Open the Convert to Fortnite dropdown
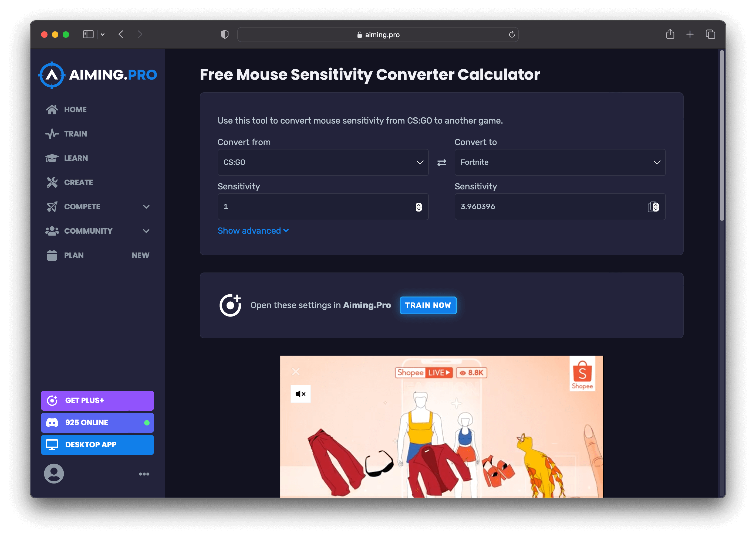This screenshot has width=756, height=538. pos(559,162)
